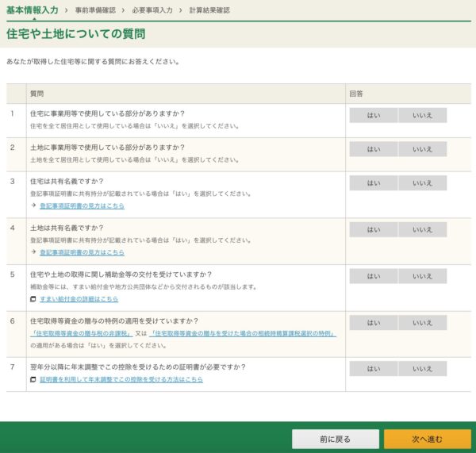
Task: Click the question 1 text about 住宅に事業用等
Action: 107,113
